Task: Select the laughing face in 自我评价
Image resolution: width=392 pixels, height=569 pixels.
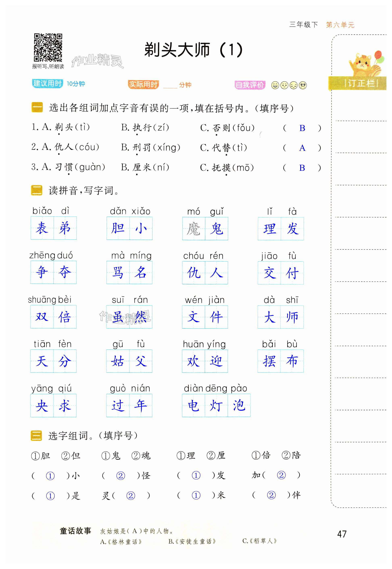Action: pyautogui.click(x=275, y=85)
